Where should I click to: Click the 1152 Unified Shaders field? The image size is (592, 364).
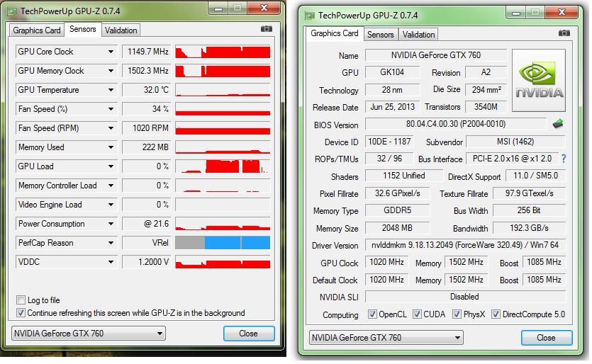click(x=404, y=176)
